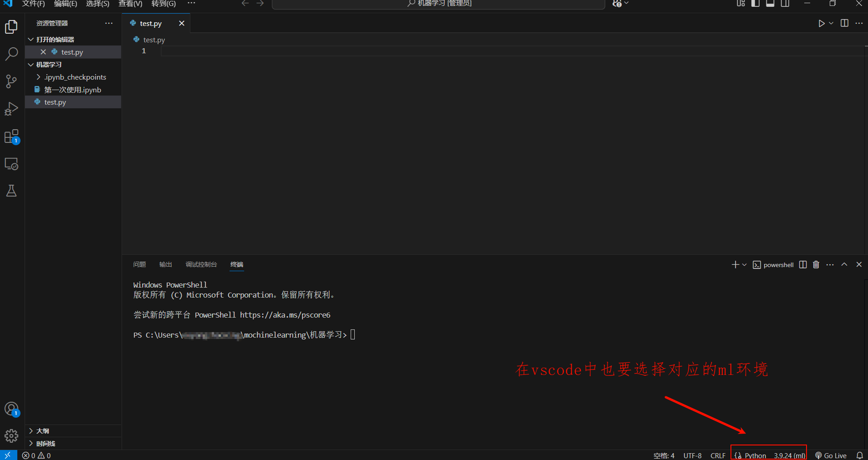Click the title bar search command center
The image size is (868, 460).
[x=438, y=4]
